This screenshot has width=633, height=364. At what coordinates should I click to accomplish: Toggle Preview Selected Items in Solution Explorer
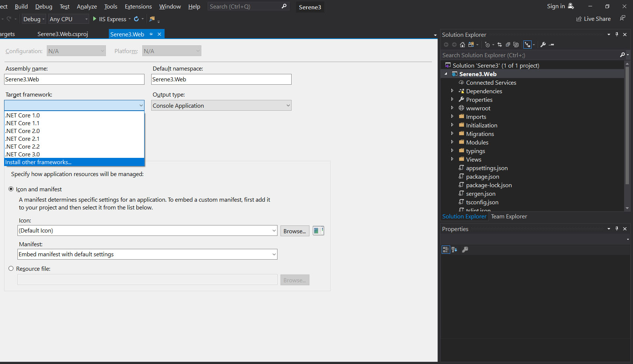(x=516, y=44)
